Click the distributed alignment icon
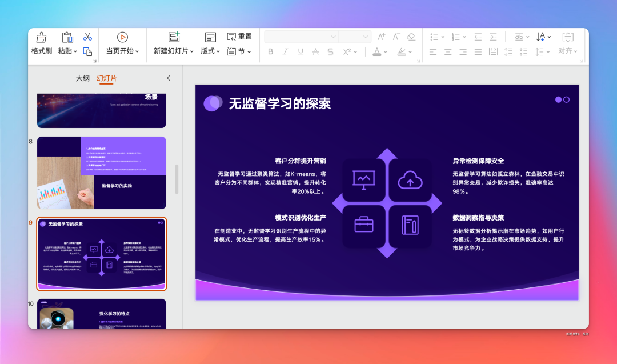 [493, 52]
